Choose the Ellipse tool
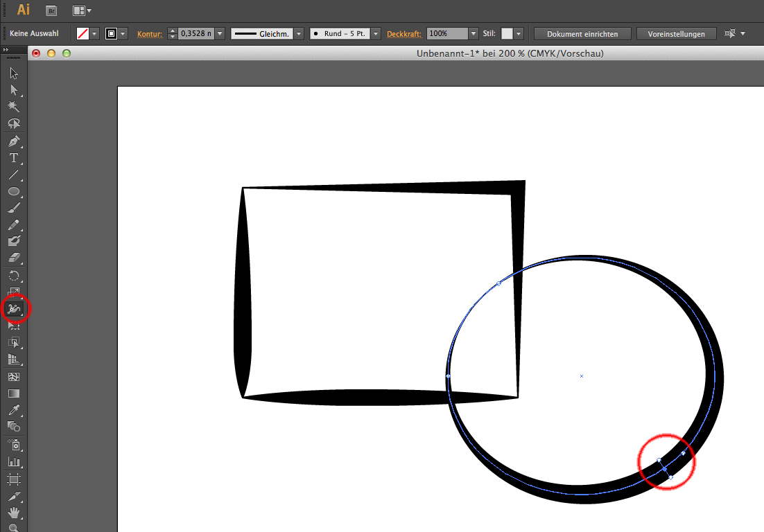This screenshot has height=532, width=764. click(x=13, y=191)
